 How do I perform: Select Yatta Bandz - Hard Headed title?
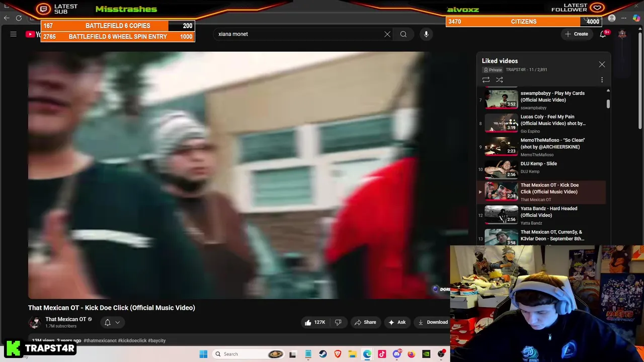548,212
